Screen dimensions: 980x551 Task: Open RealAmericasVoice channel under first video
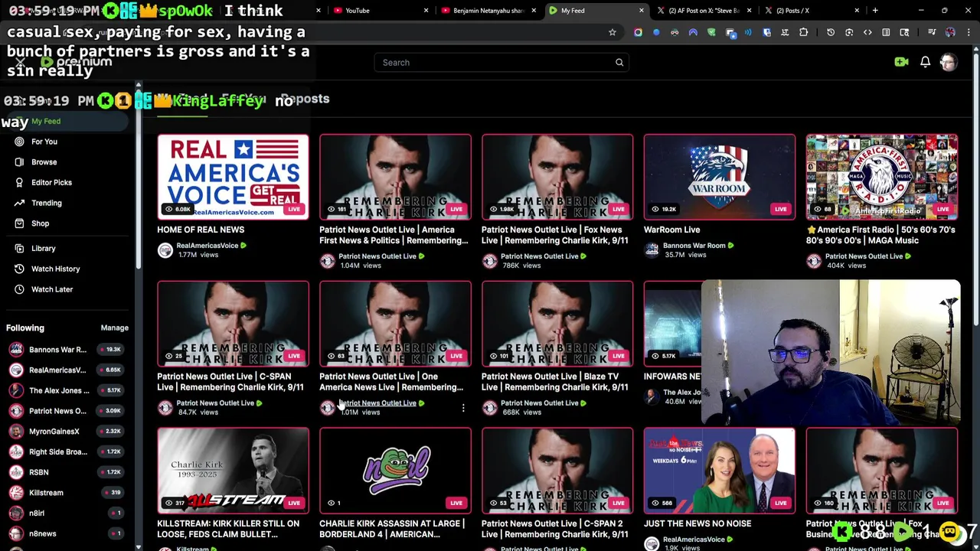click(207, 246)
